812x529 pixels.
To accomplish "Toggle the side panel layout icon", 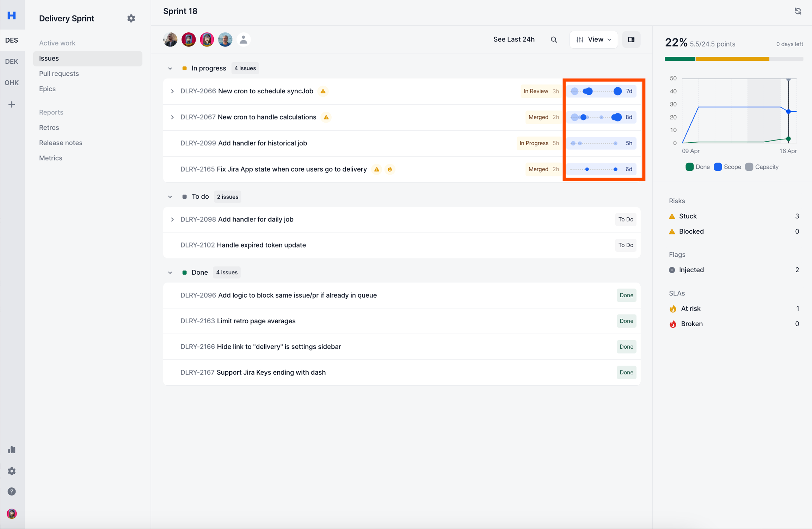I will point(631,39).
